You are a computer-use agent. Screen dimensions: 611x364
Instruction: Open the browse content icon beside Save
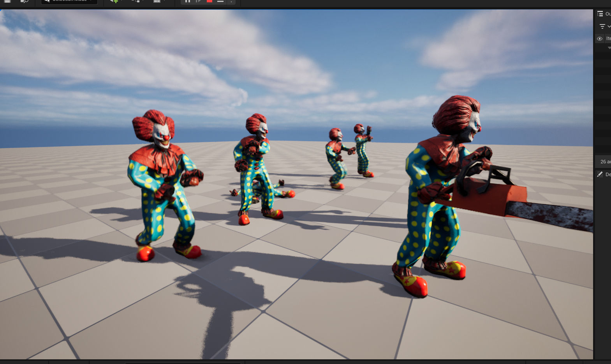(24, 1)
